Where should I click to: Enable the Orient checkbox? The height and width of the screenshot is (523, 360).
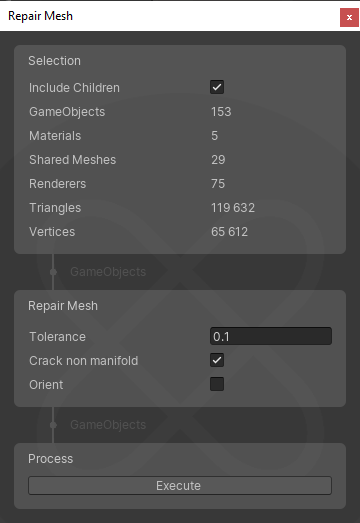217,384
